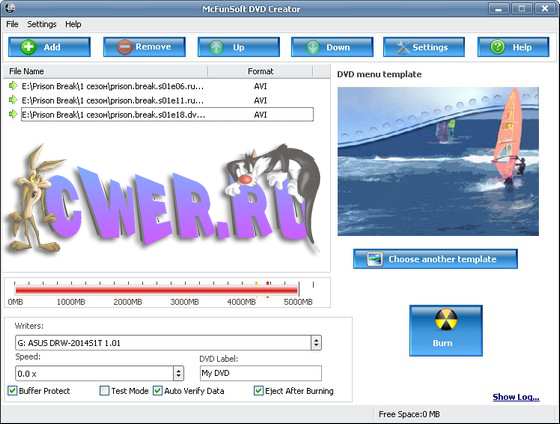560x424 pixels.
Task: Click the arrow icon beside s01e18 file
Action: tap(13, 114)
